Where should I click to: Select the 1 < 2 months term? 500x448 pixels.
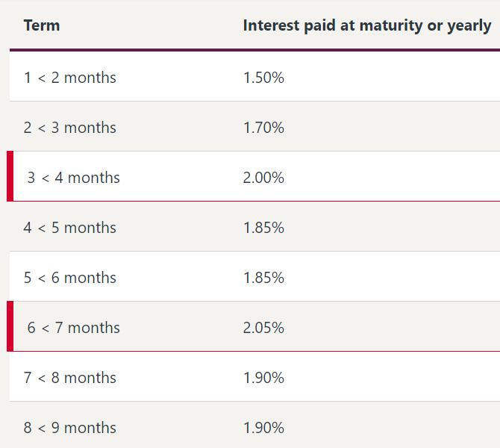[x=69, y=78]
